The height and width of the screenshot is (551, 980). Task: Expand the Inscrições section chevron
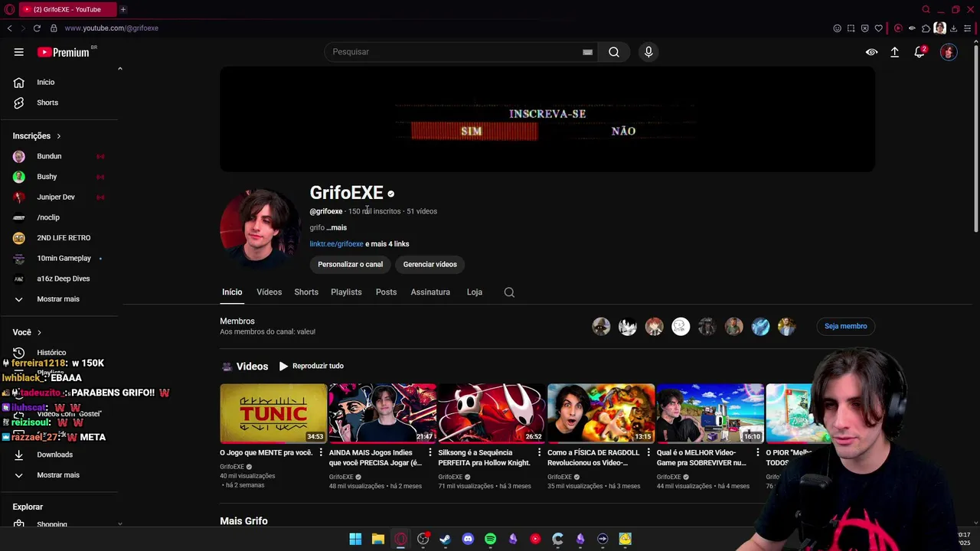tap(58, 136)
